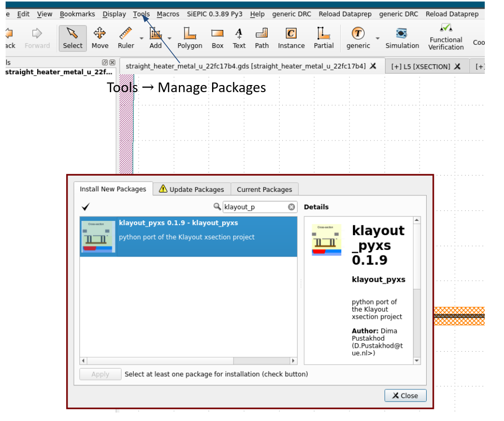Viewport: 504px width, 421px height.
Task: Switch to the Update Packages tab
Action: (x=191, y=189)
